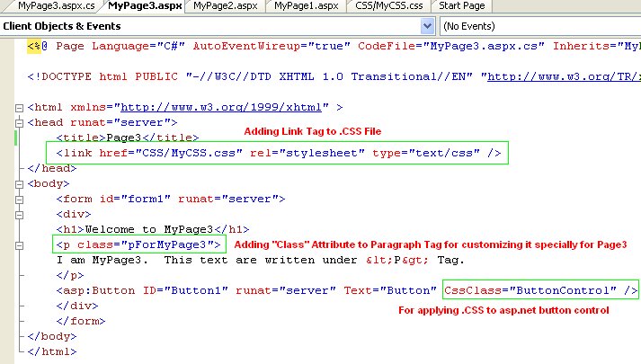Viewport: 641px width, 364px height.
Task: Click the closing /p tag
Action: point(70,275)
